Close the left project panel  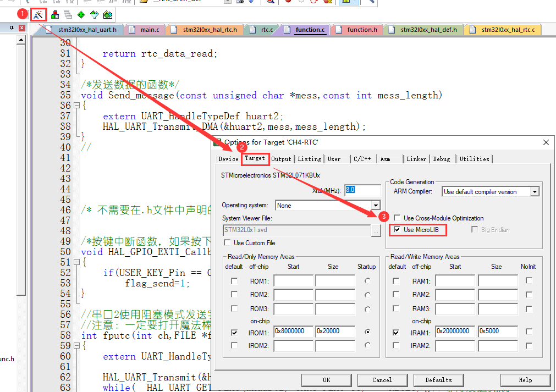click(22, 27)
